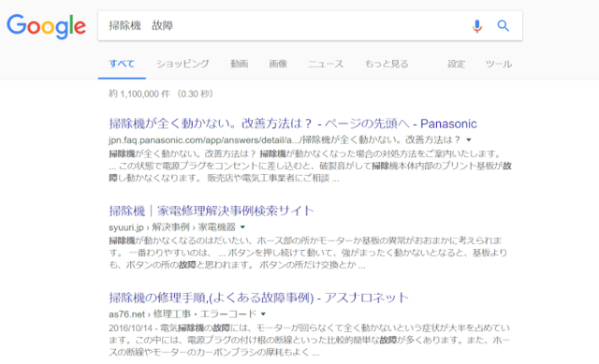The height and width of the screenshot is (364, 599).
Task: Focus the search box containing 掃除機 故障
Action: click(x=283, y=25)
